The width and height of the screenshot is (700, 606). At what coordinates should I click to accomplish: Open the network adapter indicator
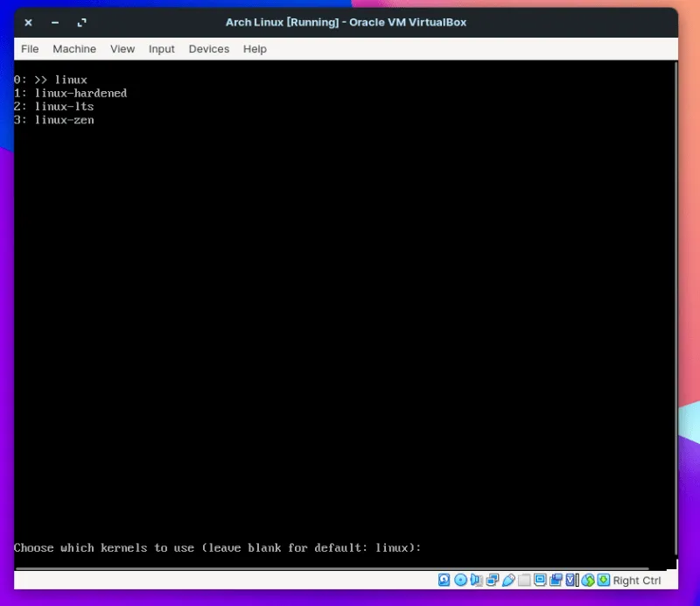(492, 580)
